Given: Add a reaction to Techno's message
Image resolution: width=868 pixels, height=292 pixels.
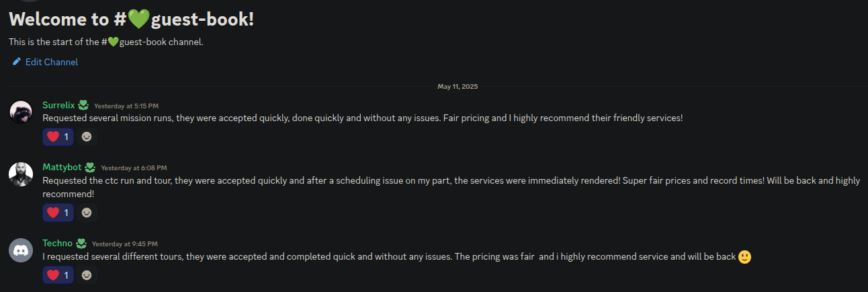Looking at the screenshot, I should tap(87, 275).
